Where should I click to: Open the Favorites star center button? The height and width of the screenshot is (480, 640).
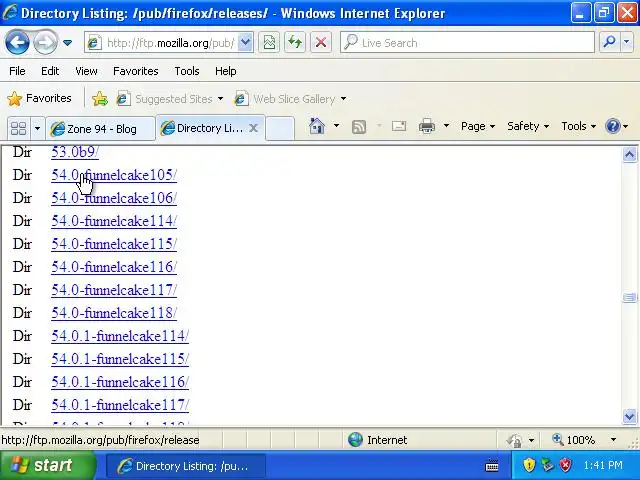pos(39,98)
